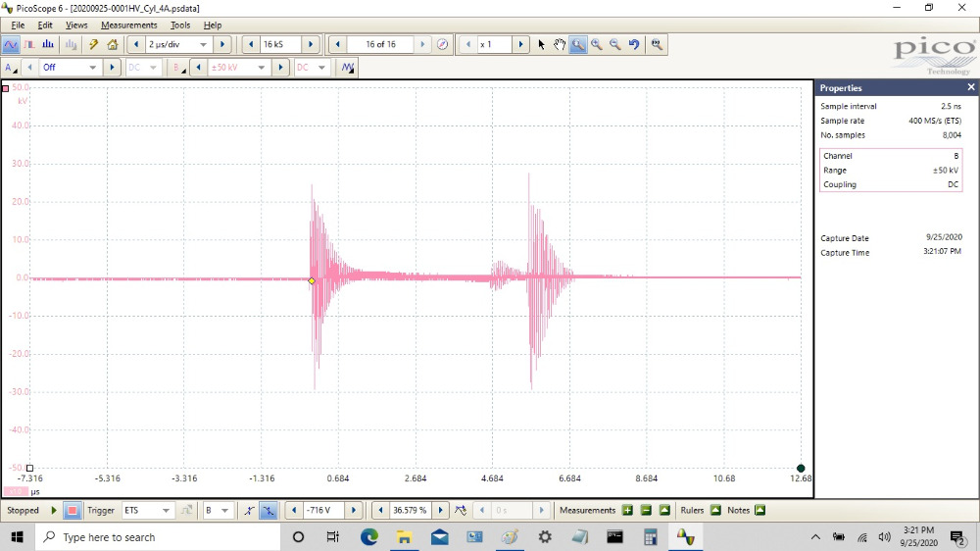Toggle the Stop capture button
Viewport: 980px width, 551px height.
(x=73, y=510)
